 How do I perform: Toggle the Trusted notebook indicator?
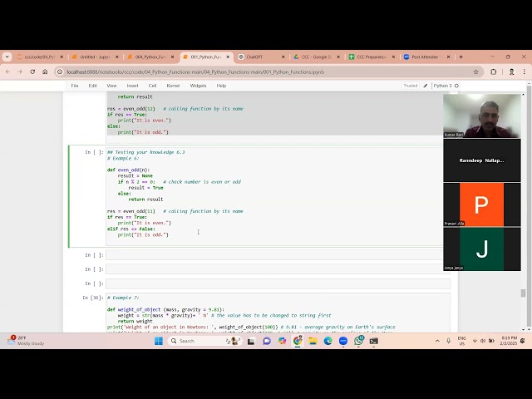click(410, 86)
